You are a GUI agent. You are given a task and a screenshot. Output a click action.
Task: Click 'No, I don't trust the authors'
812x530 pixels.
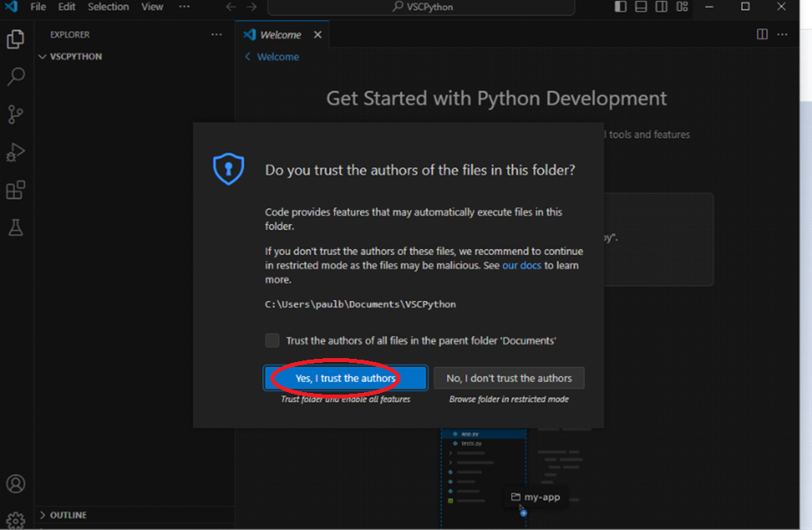509,379
